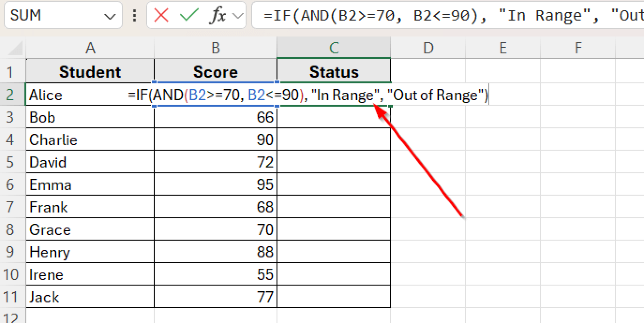Cancel the formula entry with red X

click(161, 15)
